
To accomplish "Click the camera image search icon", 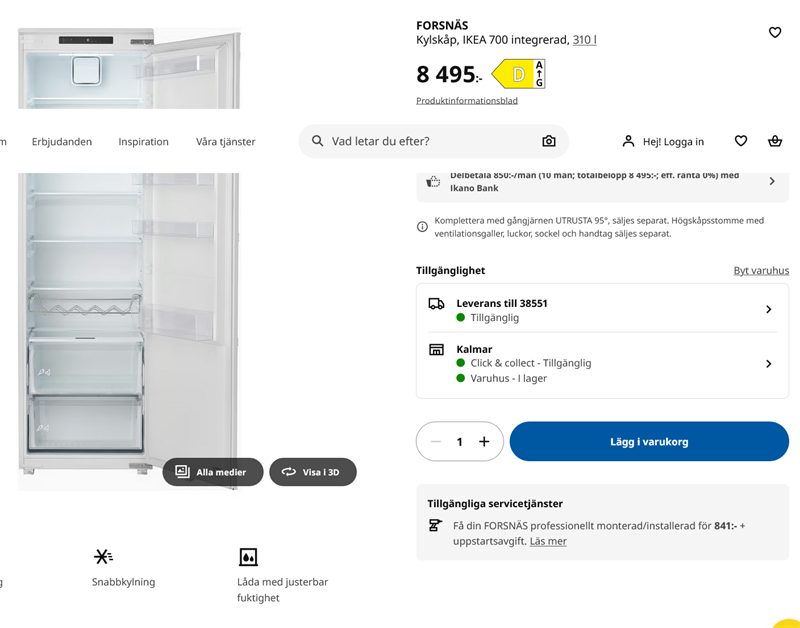I will pyautogui.click(x=548, y=141).
